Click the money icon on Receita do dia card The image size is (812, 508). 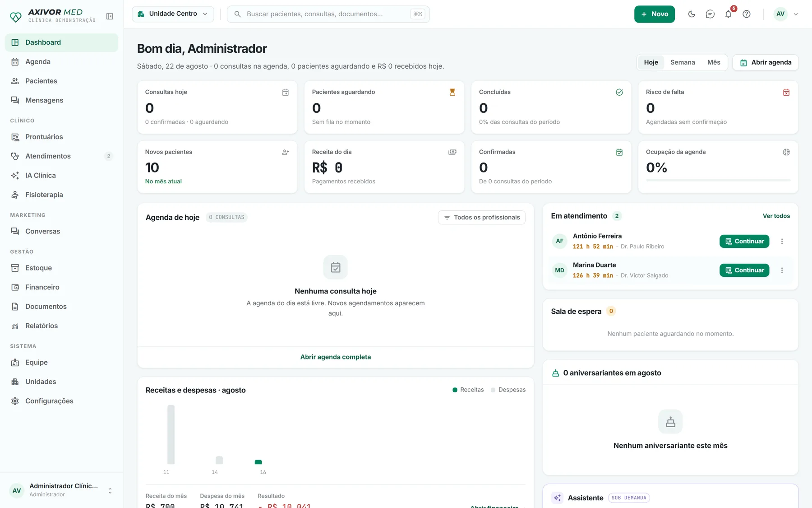pos(452,152)
